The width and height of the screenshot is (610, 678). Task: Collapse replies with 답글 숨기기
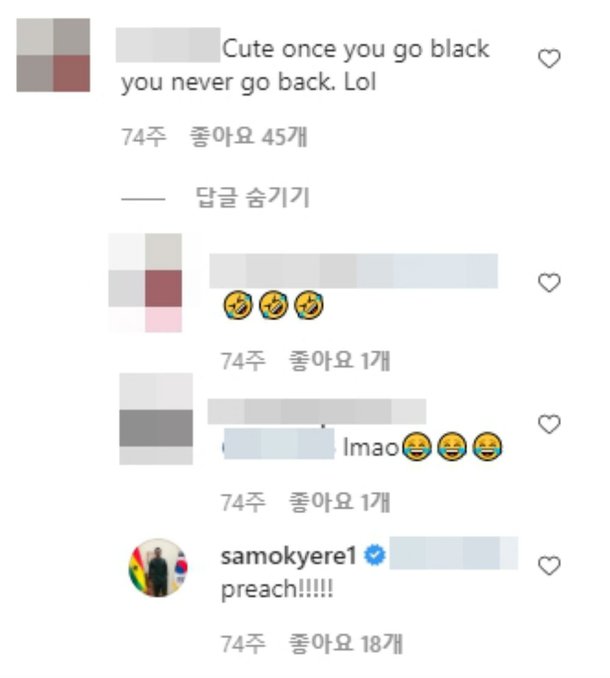(252, 198)
